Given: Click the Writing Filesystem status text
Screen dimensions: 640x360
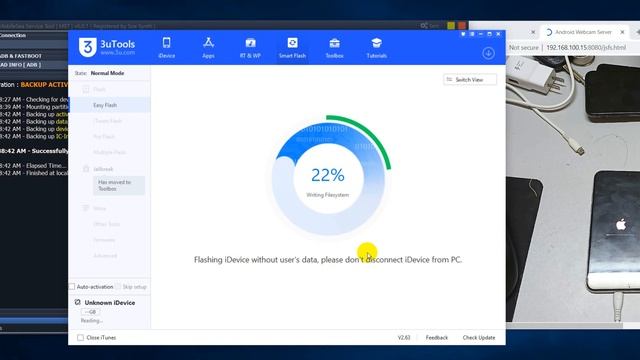Looking at the screenshot, I should tap(328, 195).
